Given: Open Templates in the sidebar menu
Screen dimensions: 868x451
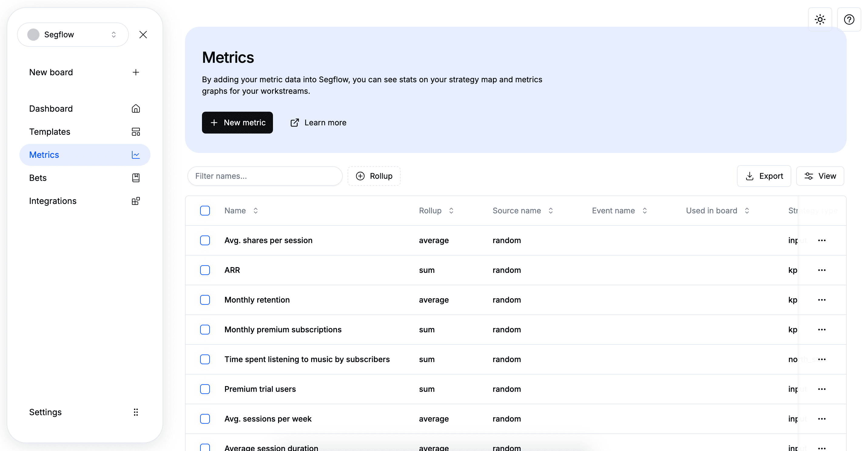Looking at the screenshot, I should pyautogui.click(x=50, y=132).
